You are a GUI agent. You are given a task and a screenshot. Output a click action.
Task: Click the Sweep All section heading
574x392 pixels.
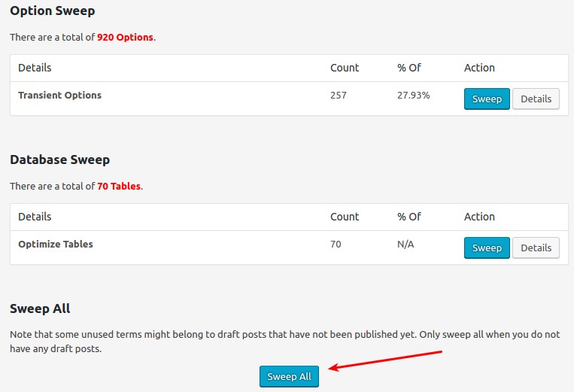[40, 309]
